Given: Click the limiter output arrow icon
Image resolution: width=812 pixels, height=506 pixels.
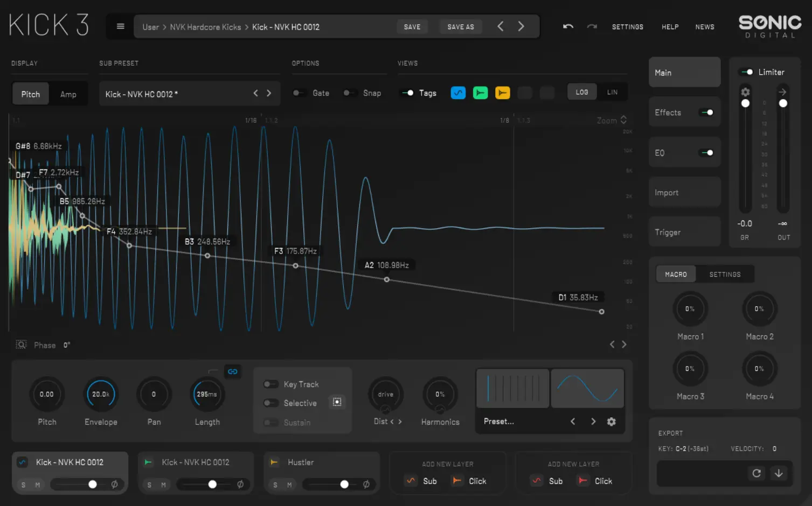Looking at the screenshot, I should click(783, 92).
